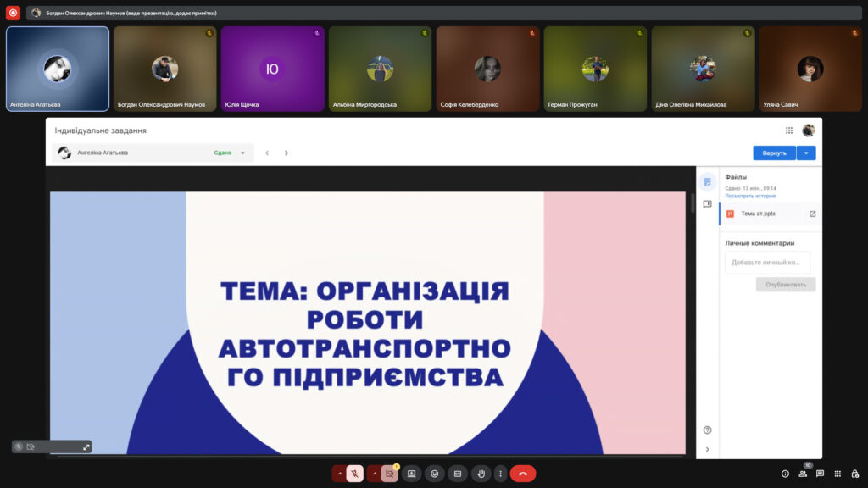Image resolution: width=868 pixels, height=488 pixels.
Task: Click the PowerPoint file type icon
Action: [x=730, y=213]
